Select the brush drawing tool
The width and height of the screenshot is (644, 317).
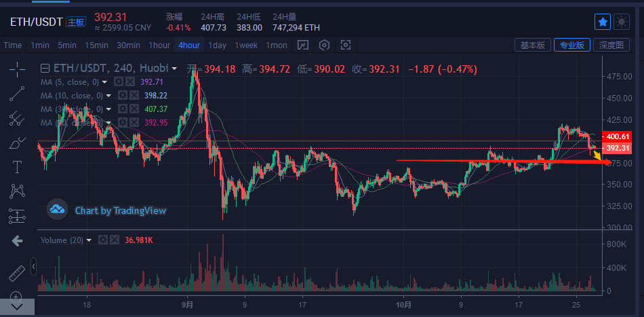17,143
